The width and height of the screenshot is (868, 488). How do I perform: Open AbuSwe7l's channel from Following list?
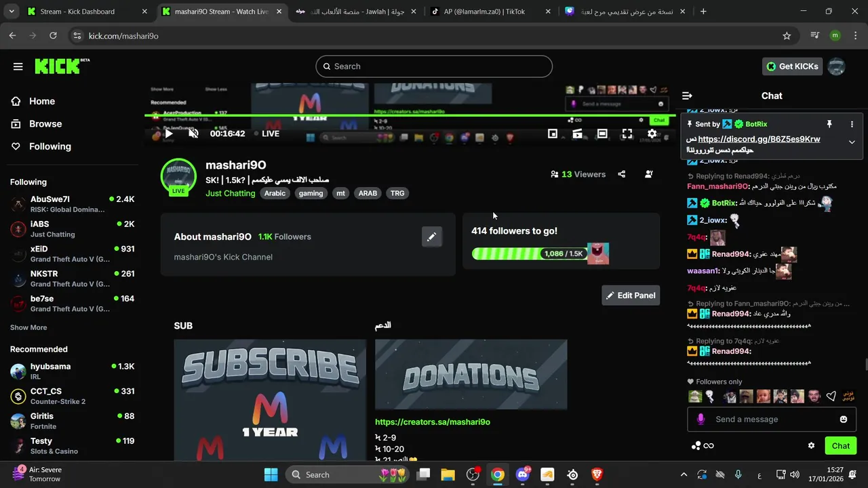(x=72, y=204)
